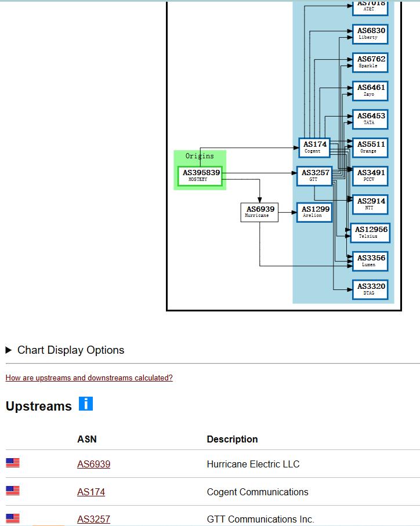
Task: Click the AS3356 Lumen node
Action: 370,262
